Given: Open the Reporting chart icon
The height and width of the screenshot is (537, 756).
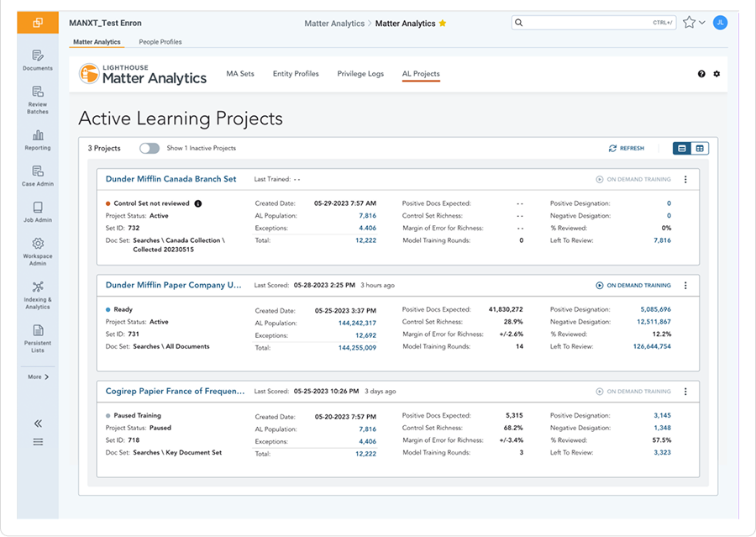Looking at the screenshot, I should click(38, 140).
